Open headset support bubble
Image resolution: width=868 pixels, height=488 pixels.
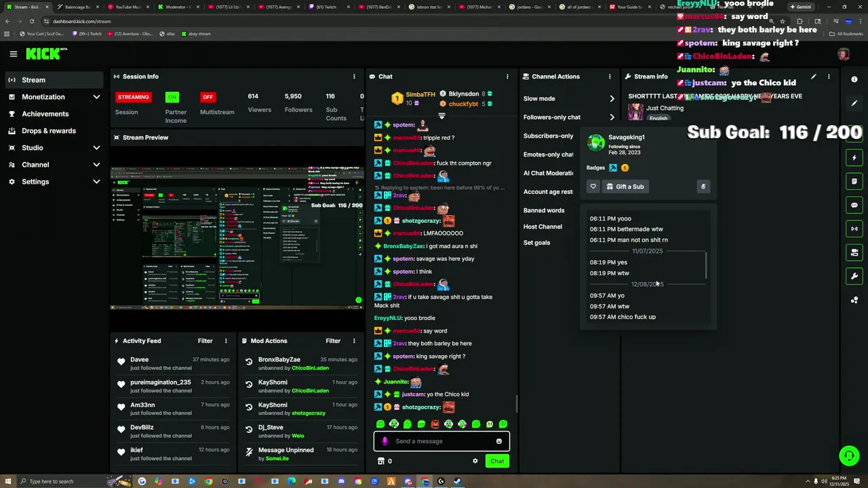click(x=849, y=455)
